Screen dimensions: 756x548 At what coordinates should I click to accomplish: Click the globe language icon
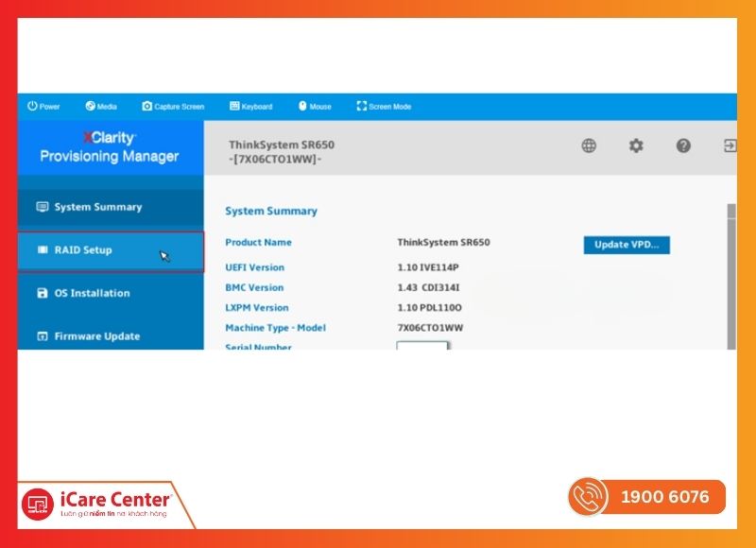(x=589, y=146)
